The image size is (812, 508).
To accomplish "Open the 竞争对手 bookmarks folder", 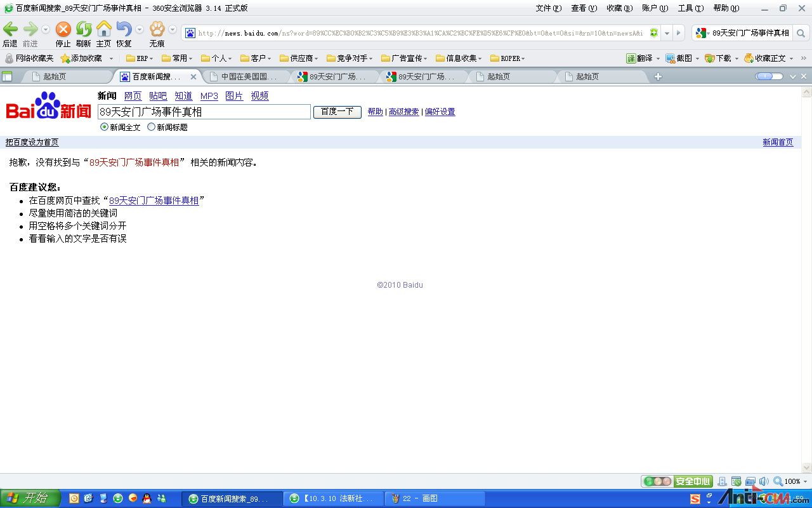I will [349, 58].
